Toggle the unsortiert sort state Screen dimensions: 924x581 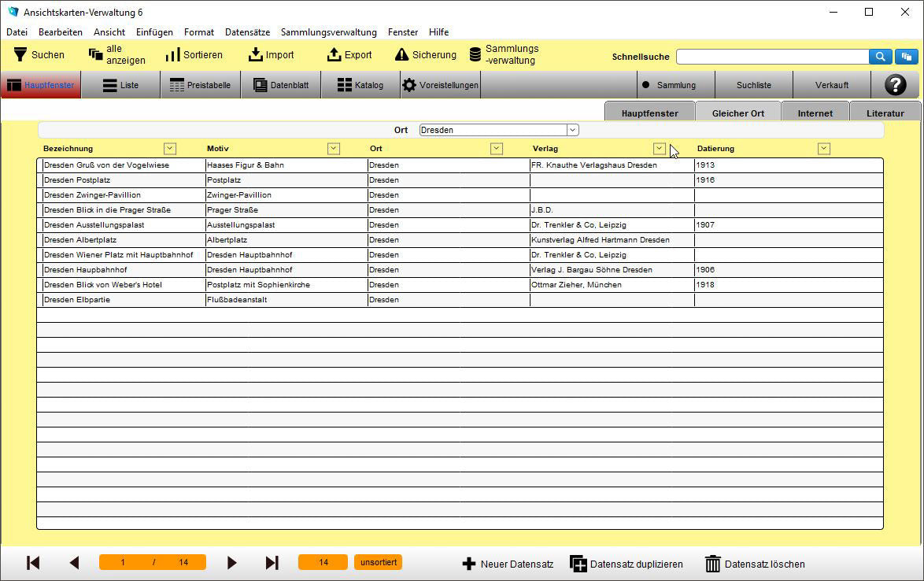378,562
